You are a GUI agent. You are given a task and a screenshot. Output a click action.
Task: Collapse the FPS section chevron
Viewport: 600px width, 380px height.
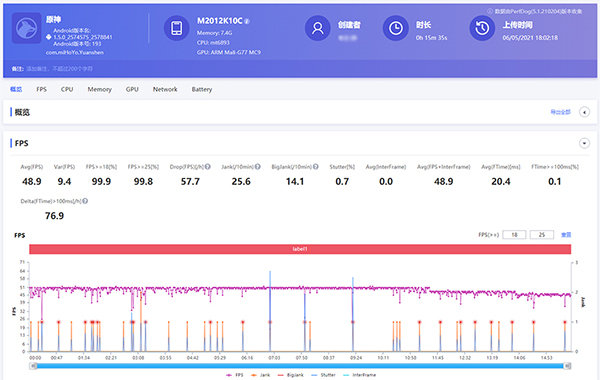point(584,143)
